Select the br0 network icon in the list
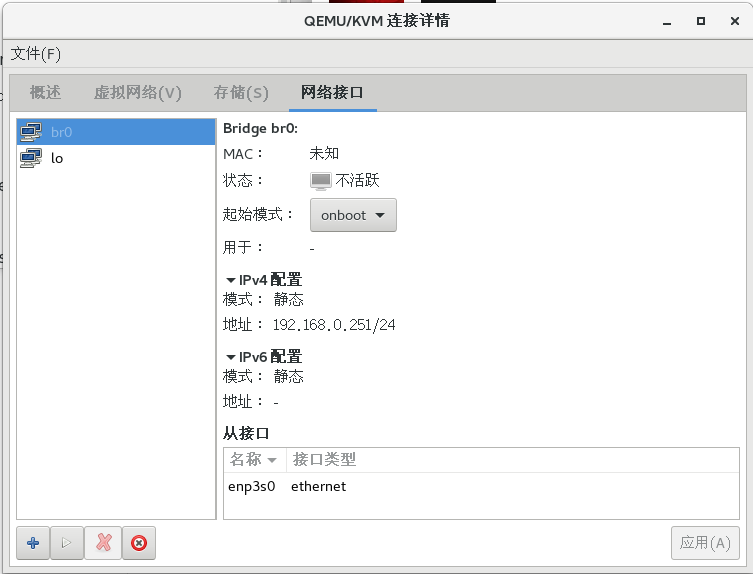 point(31,132)
